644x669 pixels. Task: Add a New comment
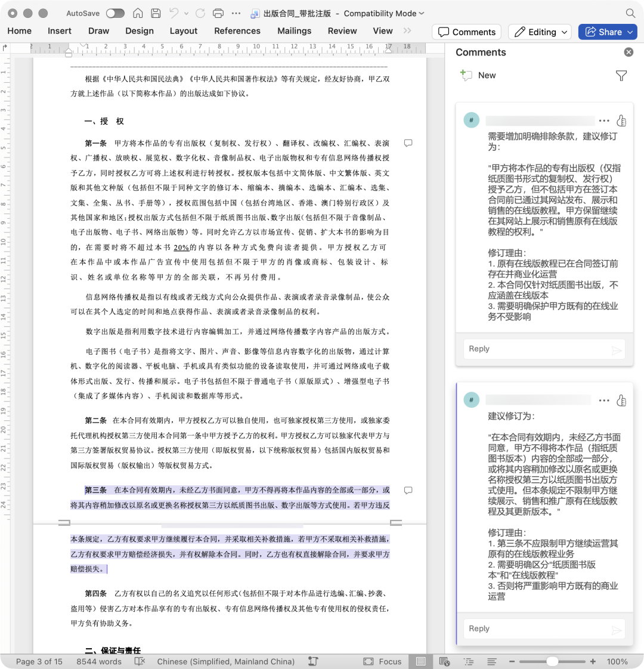pos(478,75)
